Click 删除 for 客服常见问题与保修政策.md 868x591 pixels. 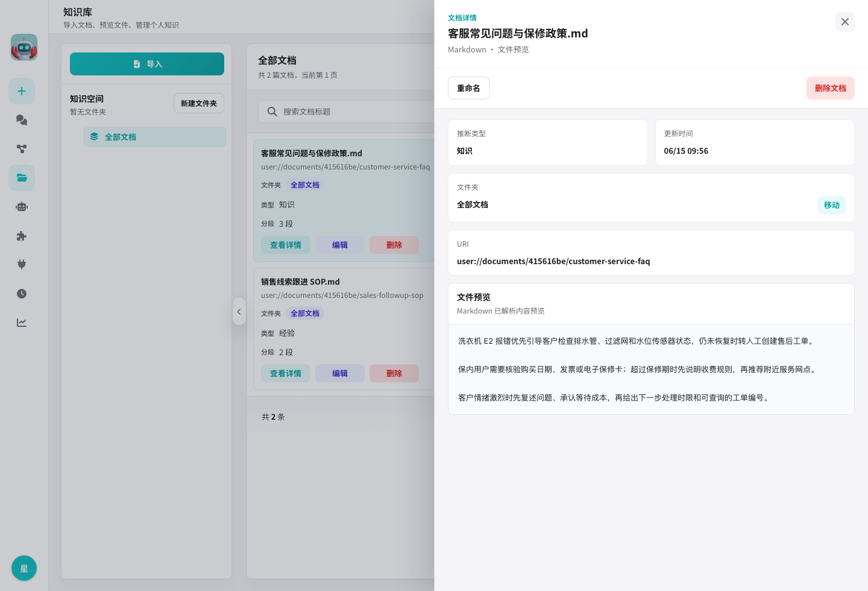click(394, 245)
